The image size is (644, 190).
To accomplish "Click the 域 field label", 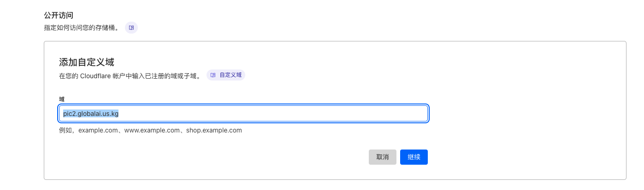I will [x=62, y=99].
